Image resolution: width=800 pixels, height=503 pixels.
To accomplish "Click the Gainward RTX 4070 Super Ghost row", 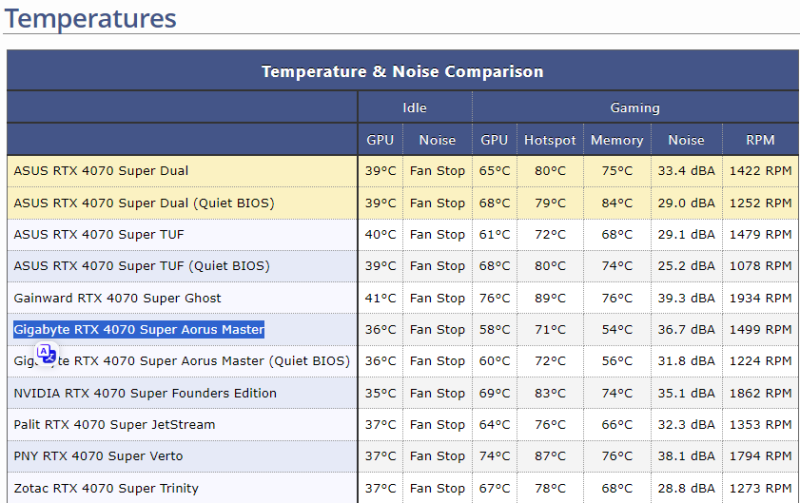I will click(117, 298).
